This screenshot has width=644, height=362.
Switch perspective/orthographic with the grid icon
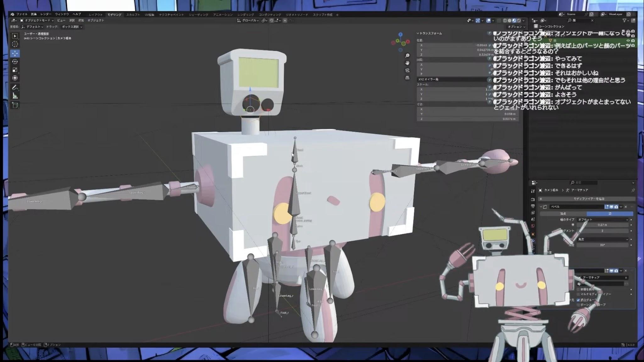[407, 78]
